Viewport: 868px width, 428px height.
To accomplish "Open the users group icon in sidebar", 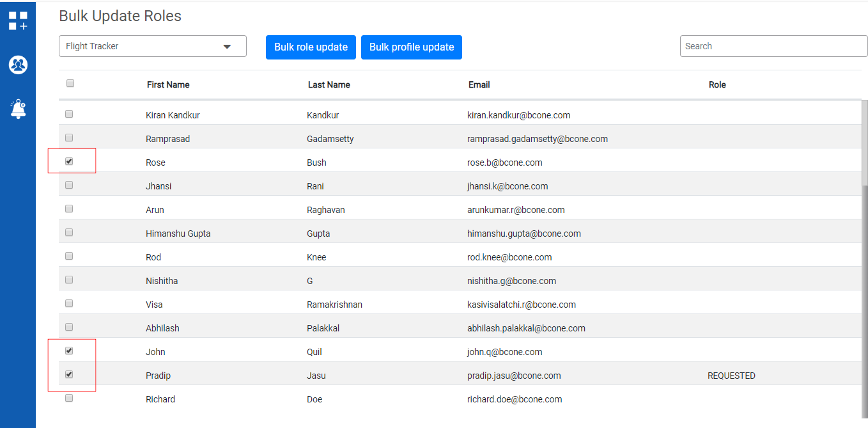I will (x=18, y=65).
